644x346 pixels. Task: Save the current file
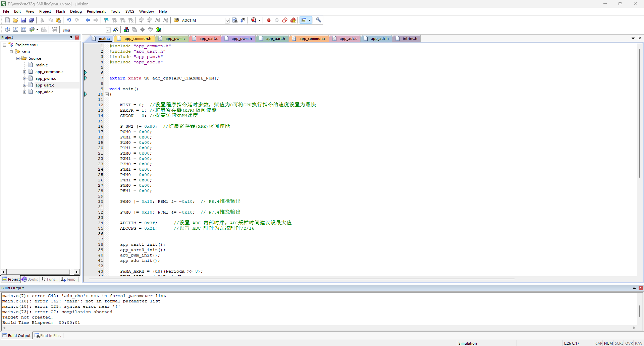(x=23, y=20)
